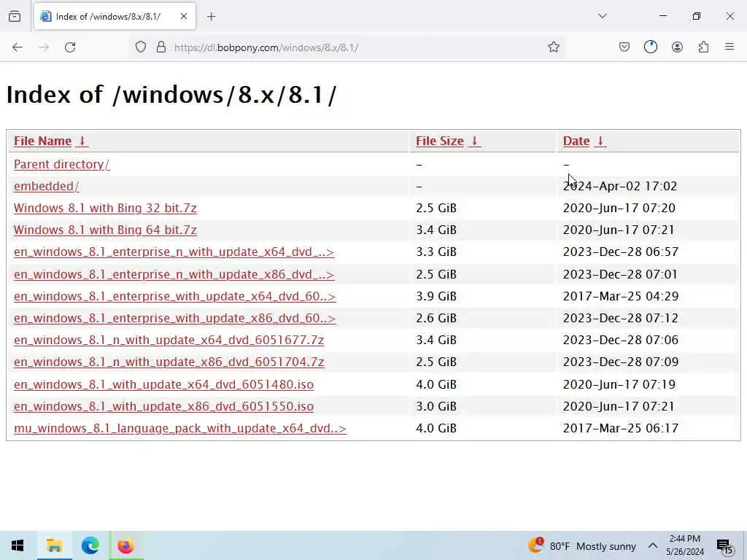
Task: Click the date 2017-Mar-25 06:17
Action: [x=621, y=428]
